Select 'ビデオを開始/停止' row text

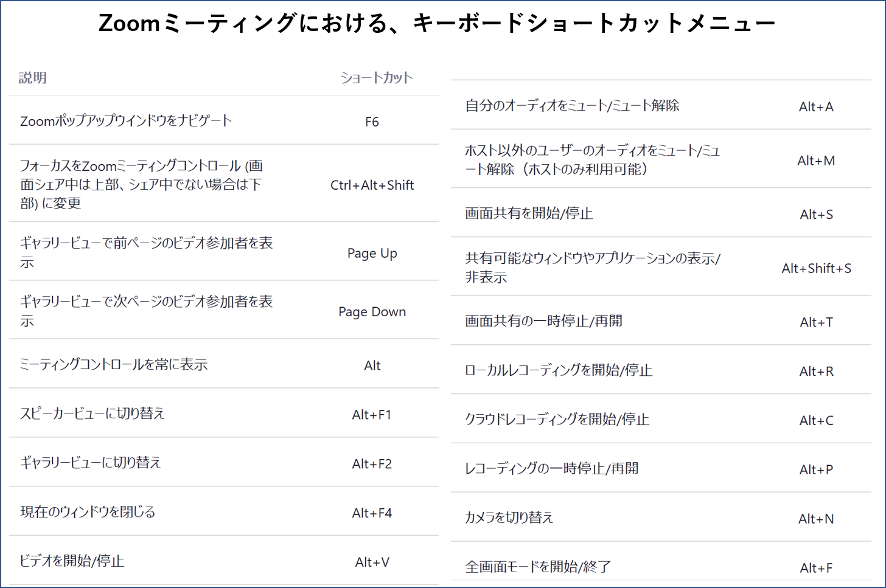click(x=72, y=561)
